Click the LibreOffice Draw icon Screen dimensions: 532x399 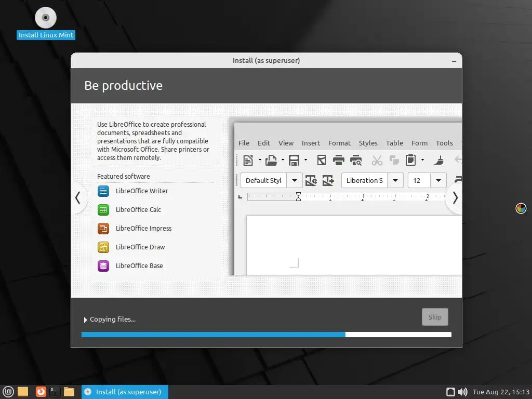[103, 247]
